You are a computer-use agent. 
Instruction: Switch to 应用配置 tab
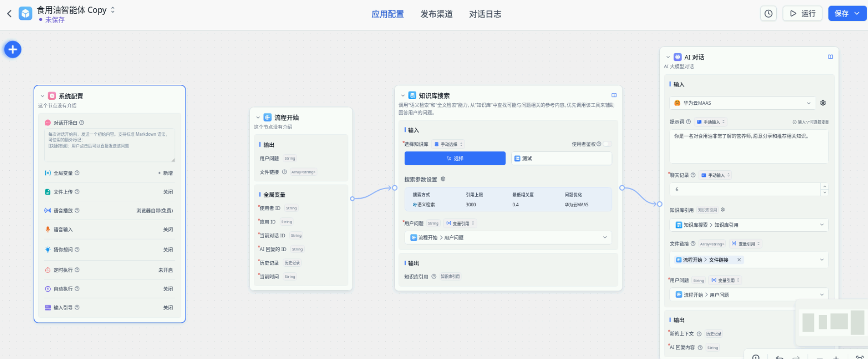click(x=388, y=14)
